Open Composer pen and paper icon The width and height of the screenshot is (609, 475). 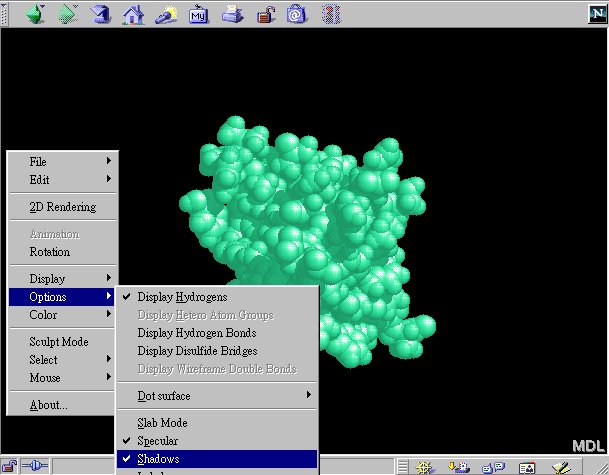[561, 467]
